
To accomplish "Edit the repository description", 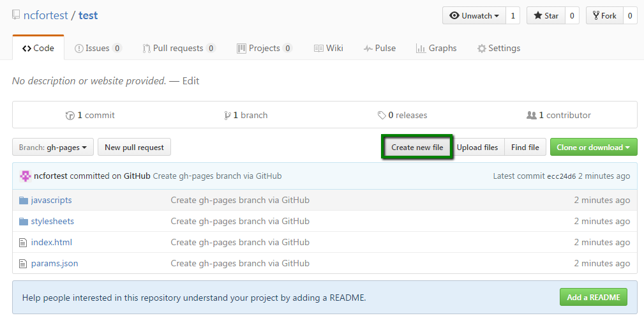I will pyautogui.click(x=191, y=81).
